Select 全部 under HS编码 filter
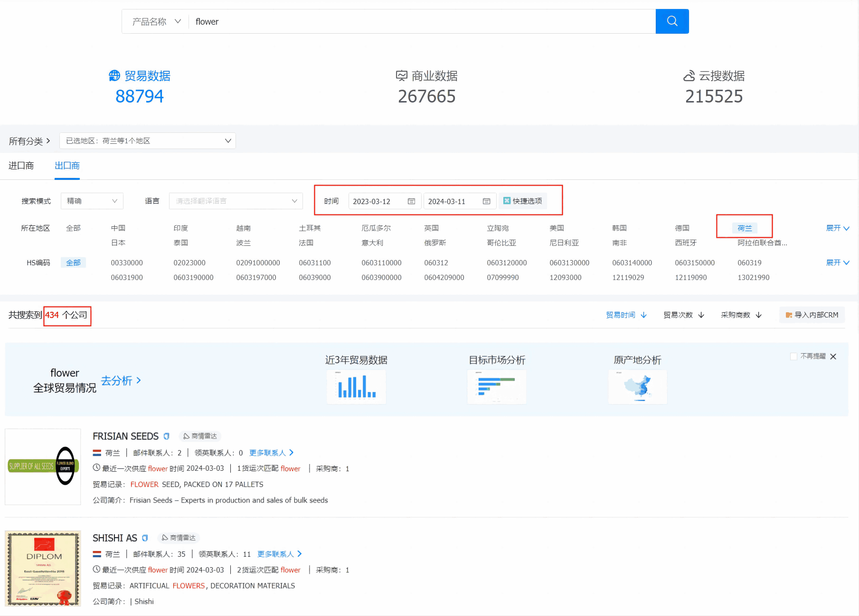Image resolution: width=859 pixels, height=616 pixels. click(73, 262)
